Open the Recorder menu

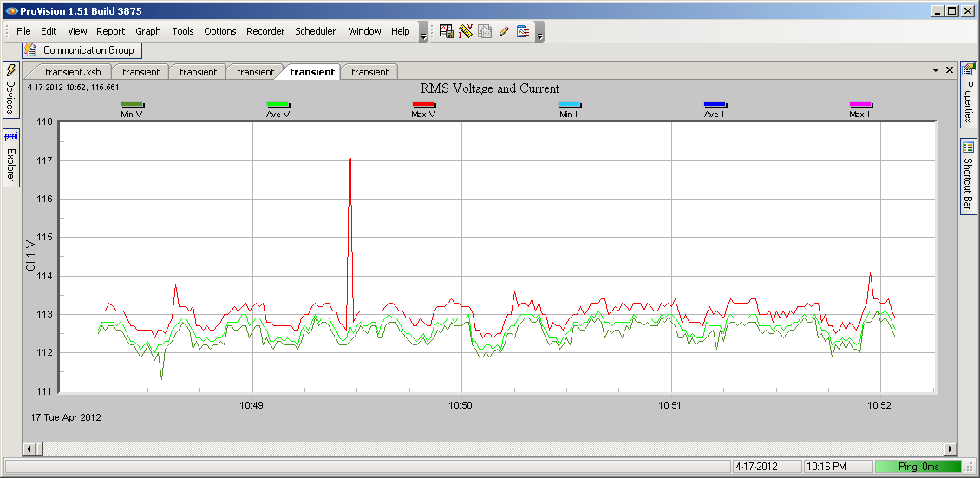pos(265,31)
